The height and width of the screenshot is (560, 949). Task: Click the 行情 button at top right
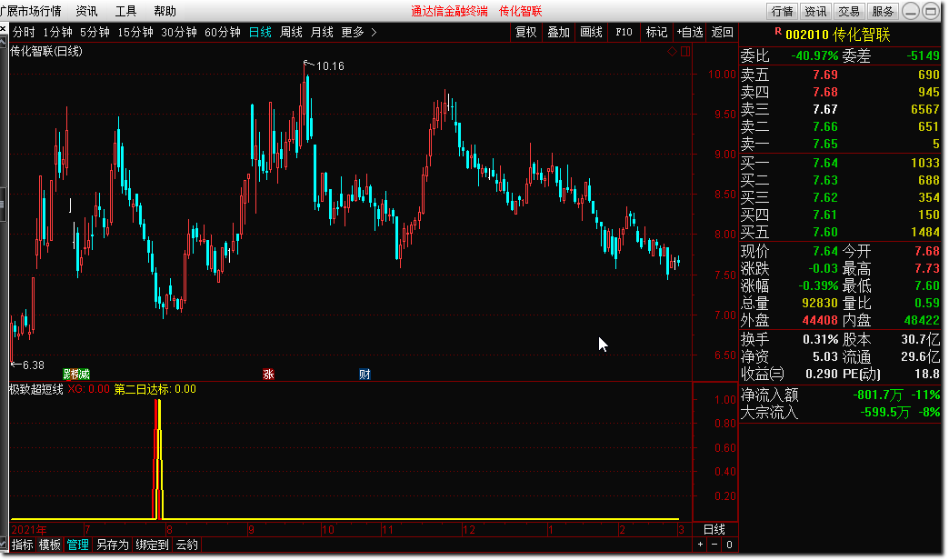point(782,11)
